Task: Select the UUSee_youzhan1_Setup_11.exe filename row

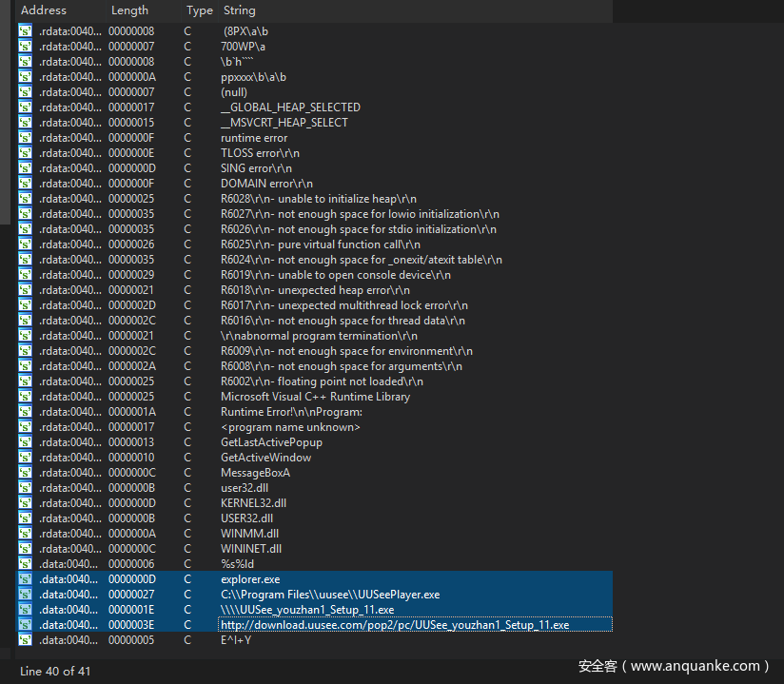Action: click(306, 610)
